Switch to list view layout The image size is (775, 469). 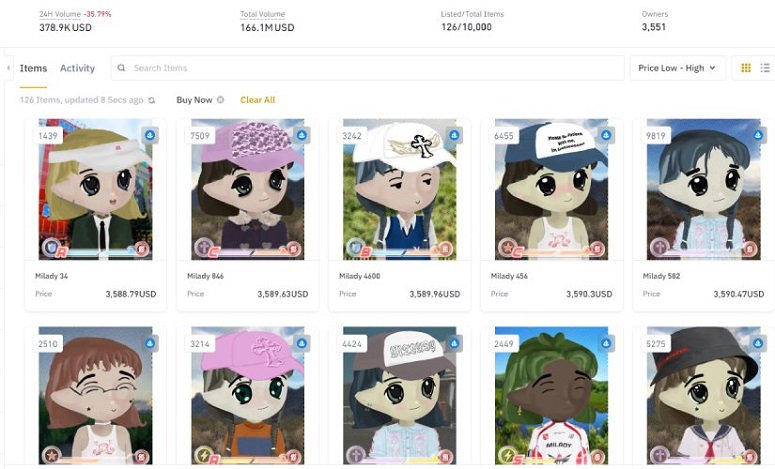coord(766,68)
